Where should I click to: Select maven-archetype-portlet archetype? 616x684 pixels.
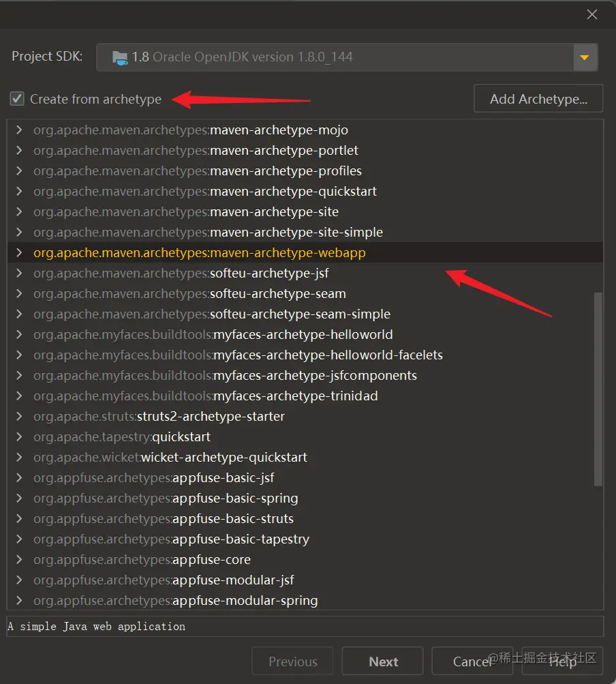196,151
